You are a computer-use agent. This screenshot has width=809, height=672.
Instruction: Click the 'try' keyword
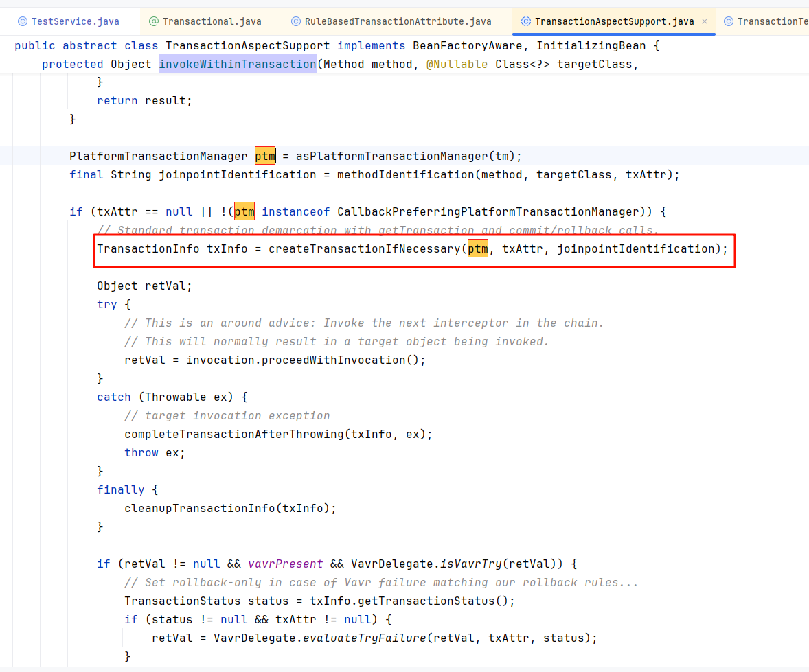pyautogui.click(x=107, y=305)
